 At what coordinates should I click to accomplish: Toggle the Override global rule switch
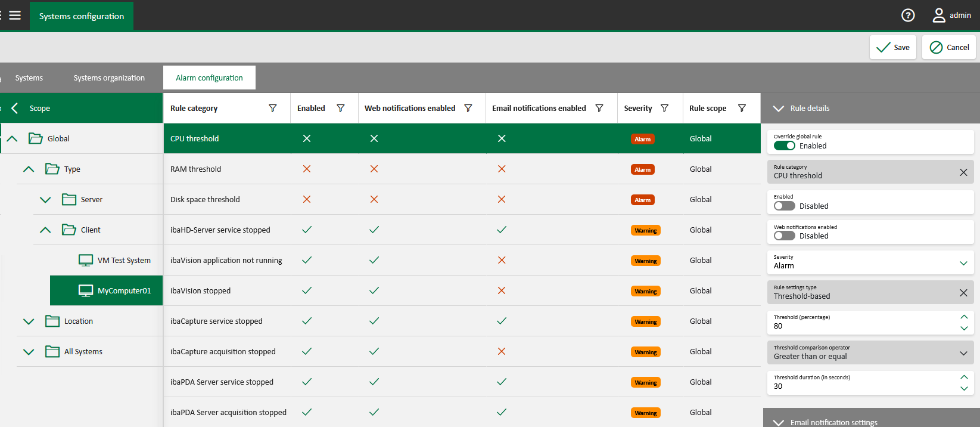tap(785, 146)
